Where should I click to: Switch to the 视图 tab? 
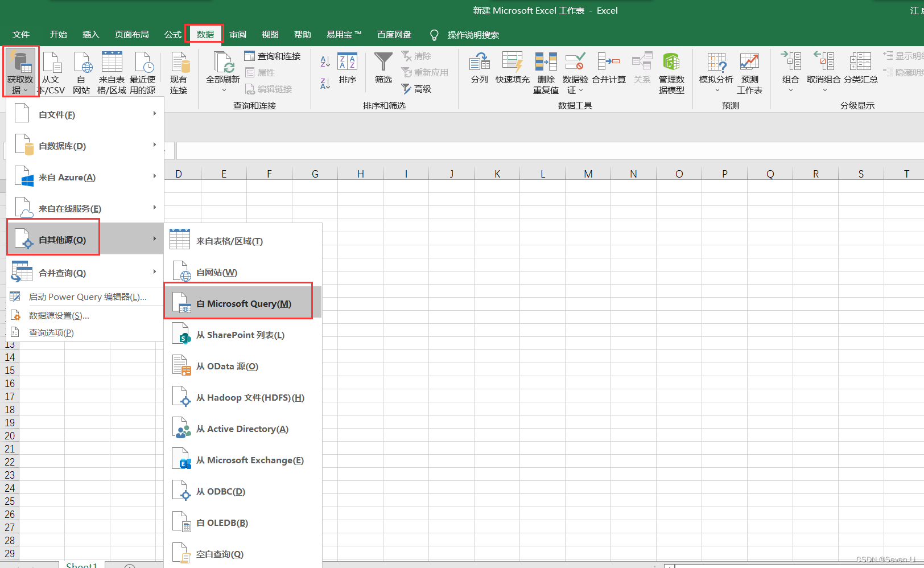click(270, 35)
